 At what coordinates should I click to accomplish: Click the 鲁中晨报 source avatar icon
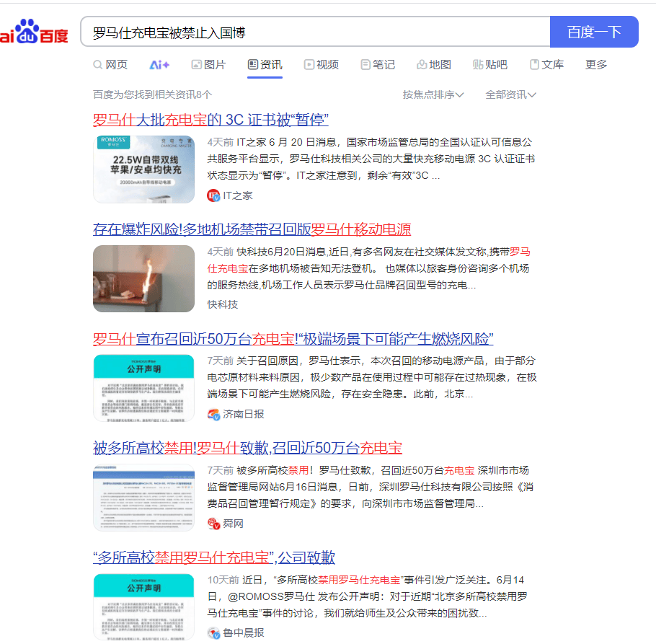point(213,633)
